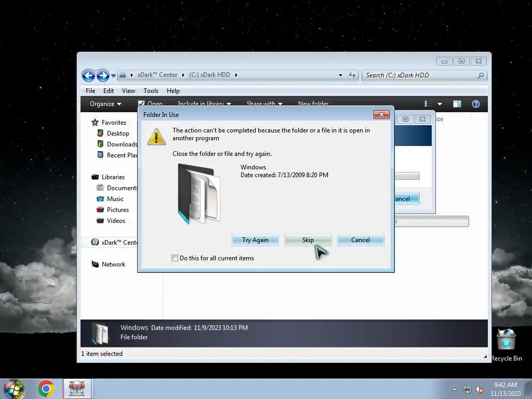Image resolution: width=532 pixels, height=399 pixels.
Task: Show hidden tray icons arrow
Action: pyautogui.click(x=454, y=389)
